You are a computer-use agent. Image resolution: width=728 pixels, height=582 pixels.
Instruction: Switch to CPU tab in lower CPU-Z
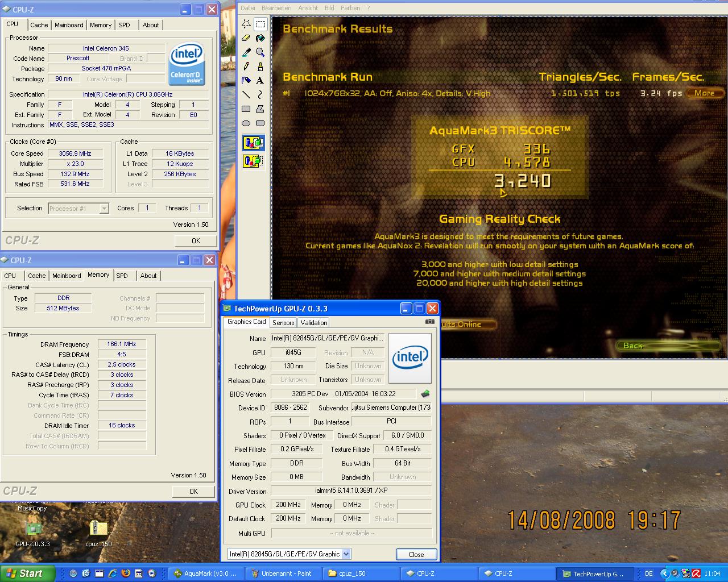tap(10, 276)
